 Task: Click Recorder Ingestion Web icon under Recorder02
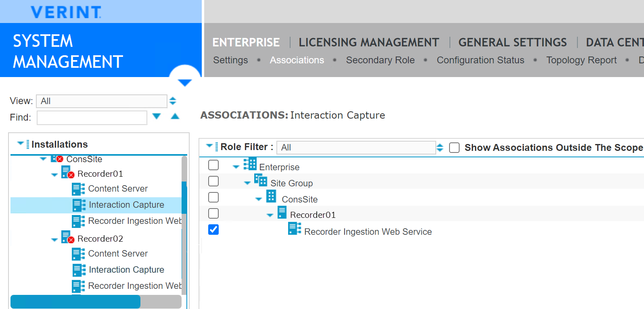coord(78,286)
